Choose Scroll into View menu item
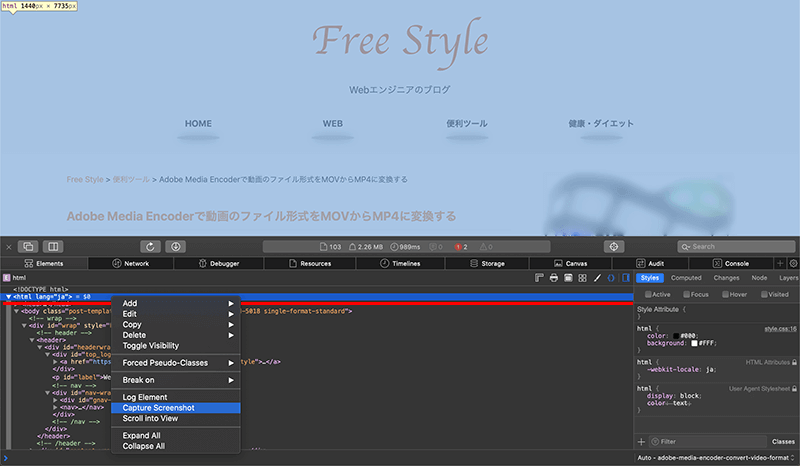Image resolution: width=800 pixels, height=466 pixels. coord(176,419)
